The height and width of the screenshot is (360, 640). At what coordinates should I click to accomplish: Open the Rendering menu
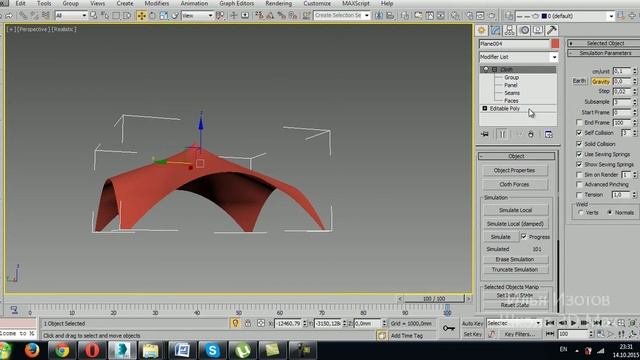pos(278,3)
